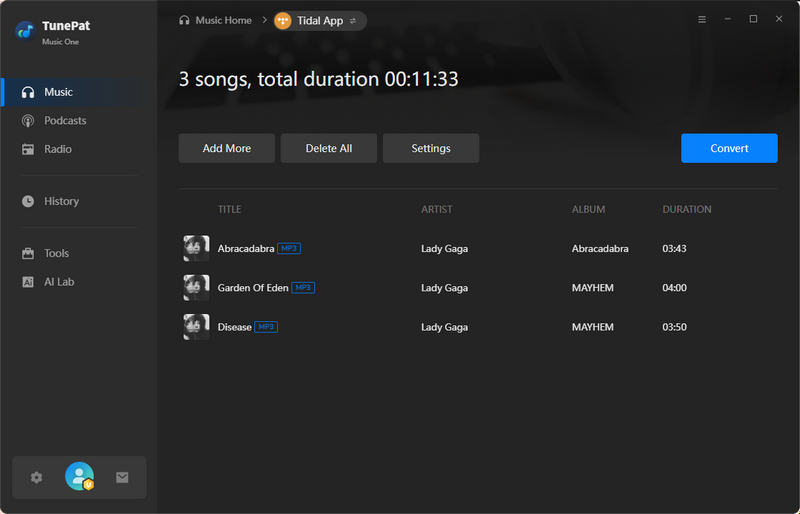Open Podcasts section

click(x=65, y=121)
